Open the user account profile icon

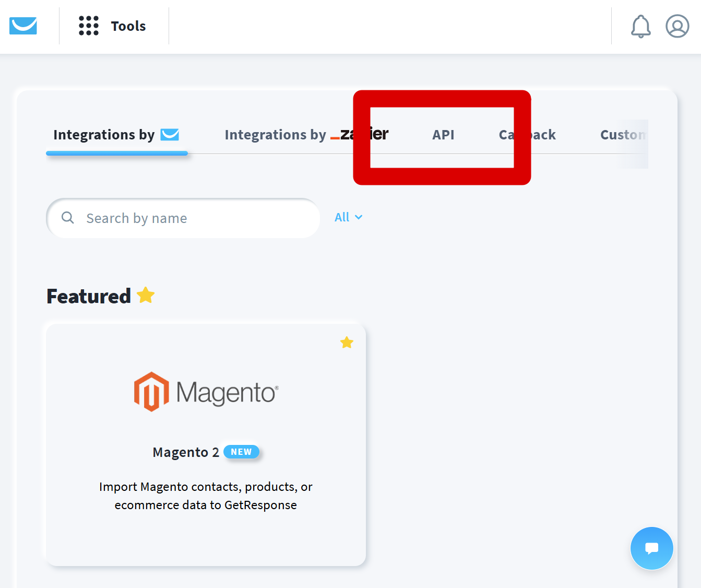coord(677,26)
